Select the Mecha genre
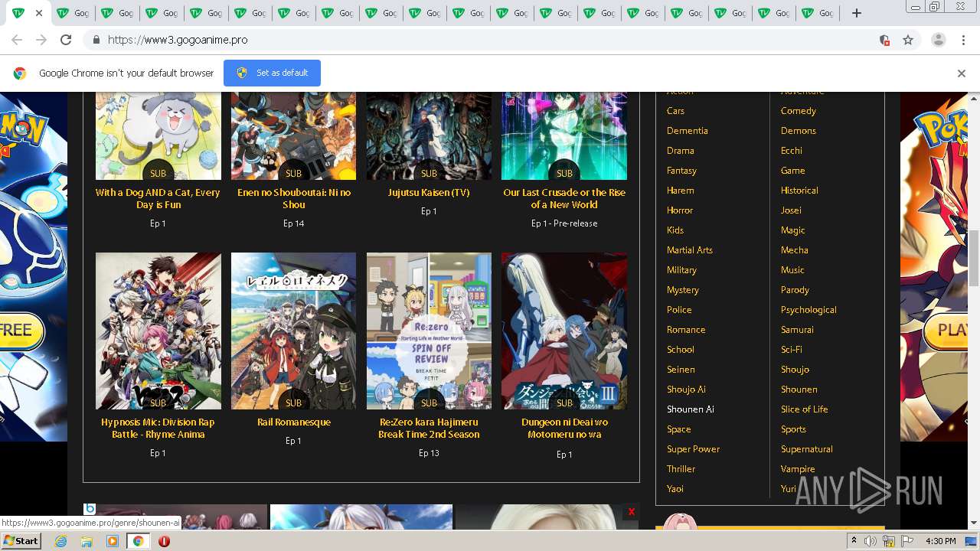This screenshot has width=980, height=551. (795, 250)
